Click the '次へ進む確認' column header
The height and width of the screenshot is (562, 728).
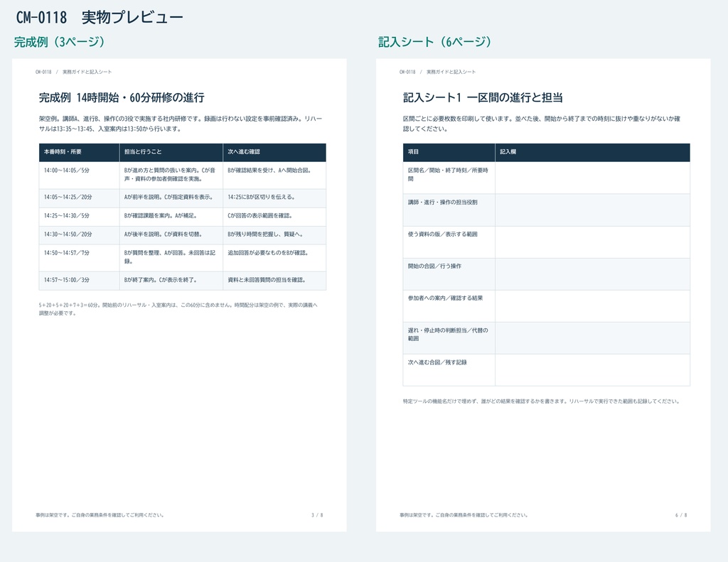coord(274,152)
